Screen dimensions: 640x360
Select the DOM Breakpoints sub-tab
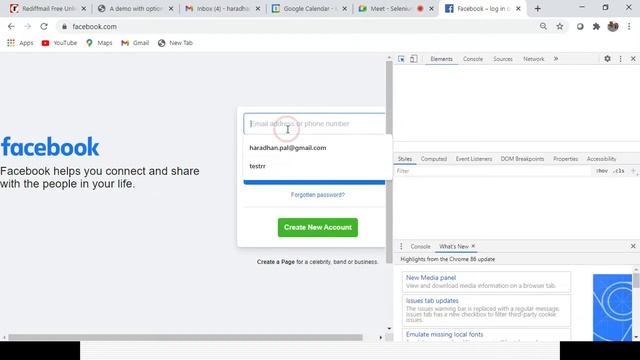(522, 159)
